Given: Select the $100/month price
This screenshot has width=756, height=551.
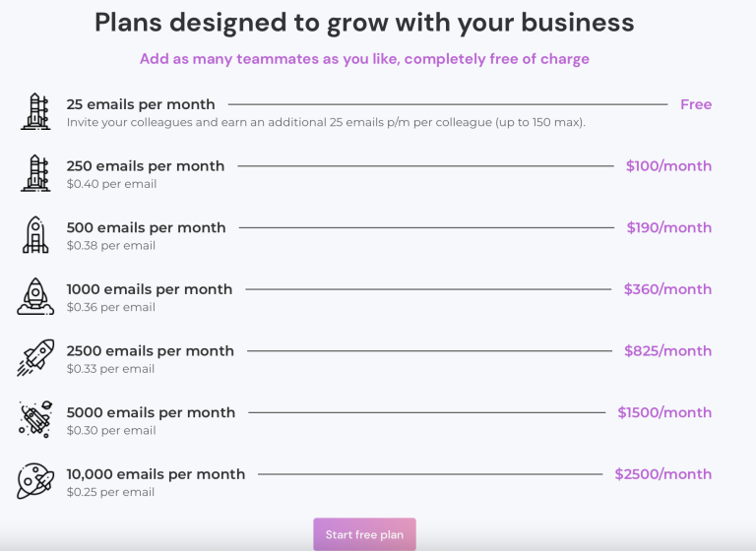Looking at the screenshot, I should click(668, 166).
